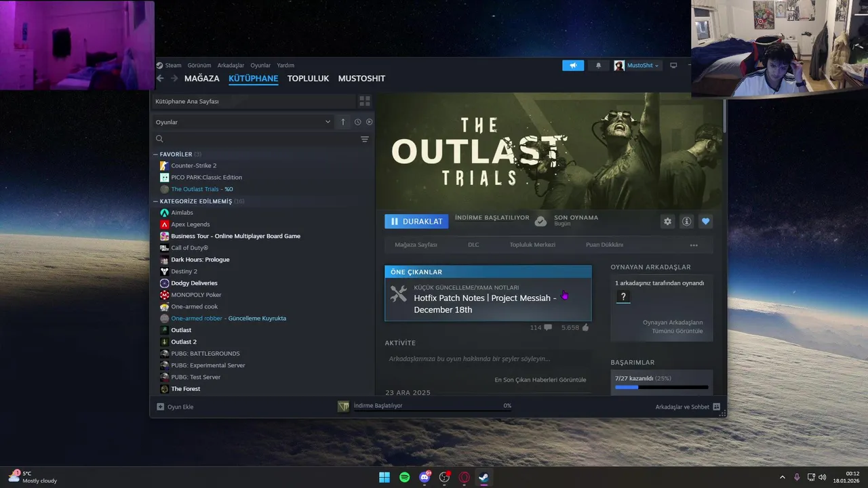Click the activity status input field
This screenshot has width=868, height=488.
click(488, 359)
